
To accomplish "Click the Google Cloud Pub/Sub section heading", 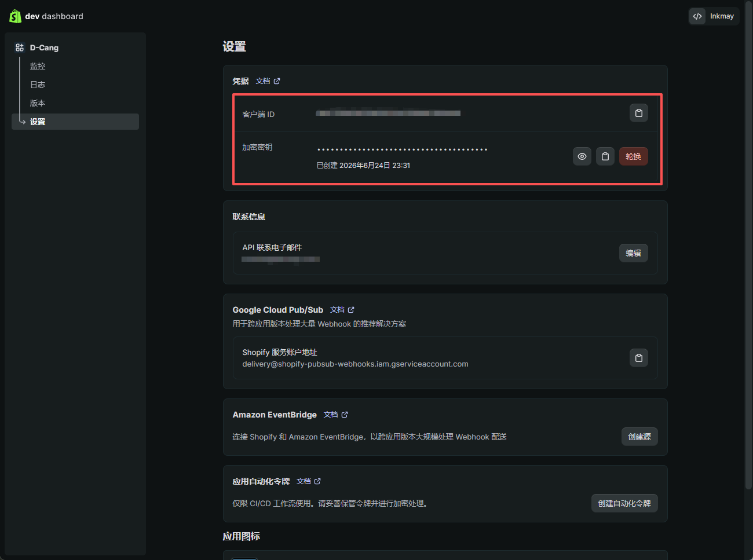I will click(278, 310).
